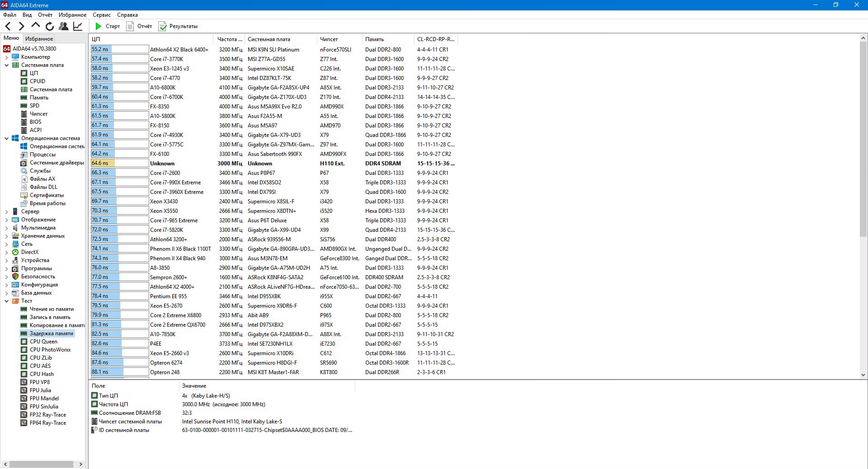Screen dimensions: 868x469
Task: Select AIDA64 v5.70.3800 root node
Action: pos(30,49)
